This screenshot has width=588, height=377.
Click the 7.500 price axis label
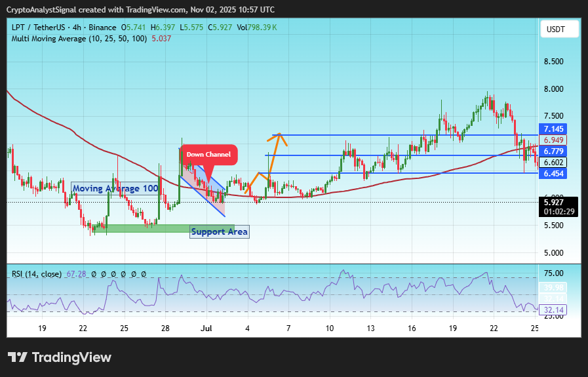554,116
